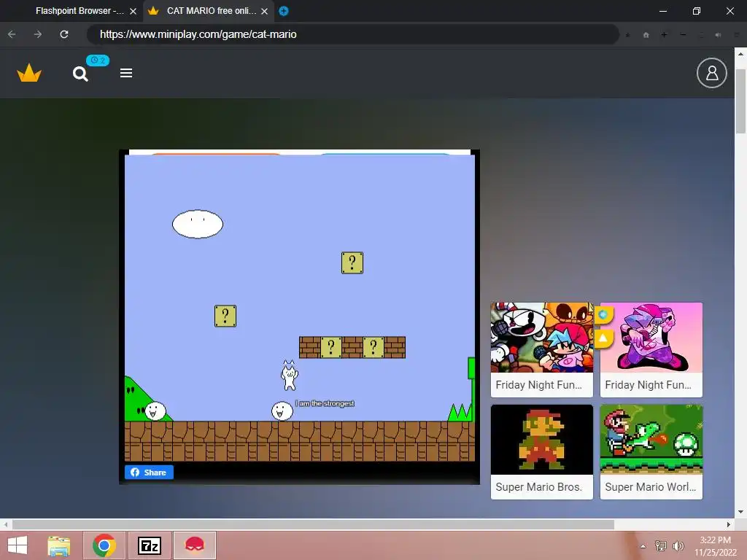Image resolution: width=747 pixels, height=560 pixels.
Task: Open File Explorer from taskbar
Action: (x=59, y=545)
